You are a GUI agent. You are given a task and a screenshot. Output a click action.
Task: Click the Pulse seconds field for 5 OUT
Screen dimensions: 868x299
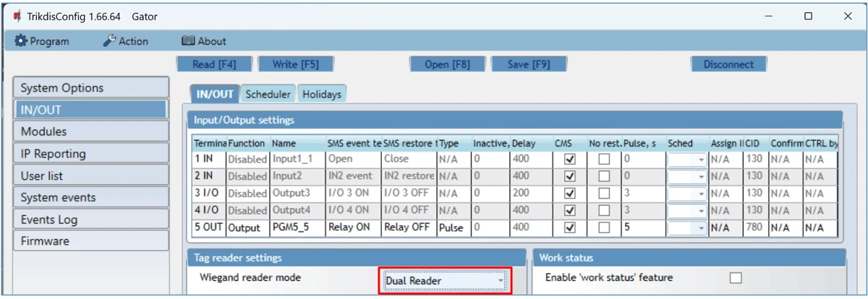tap(642, 227)
